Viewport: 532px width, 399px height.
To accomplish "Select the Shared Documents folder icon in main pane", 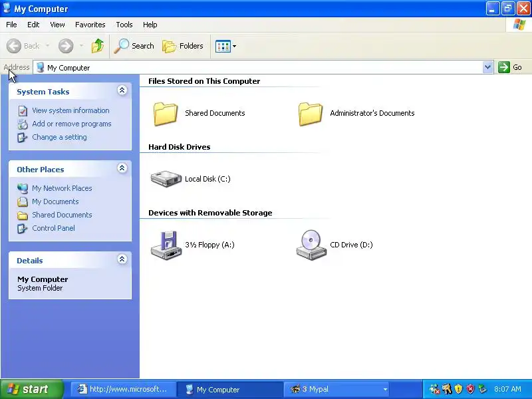I will pos(166,114).
